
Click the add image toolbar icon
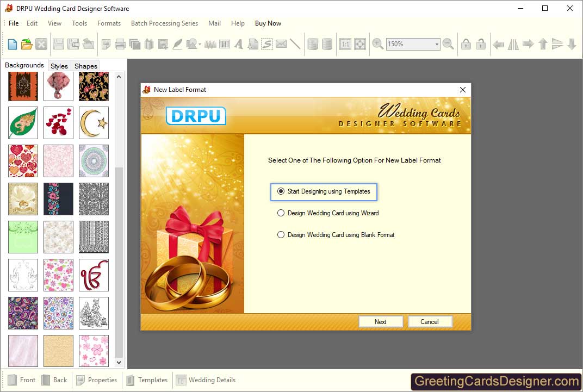coord(163,44)
